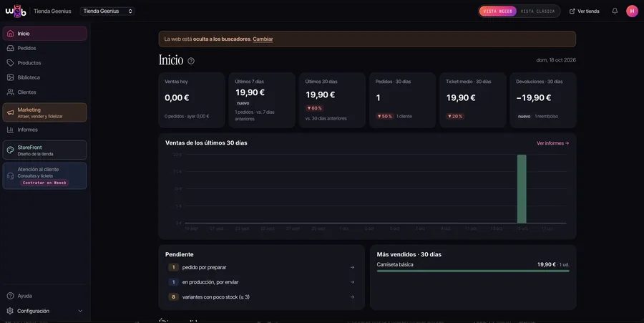This screenshot has width=644, height=323.
Task: Open the notifications bell
Action: click(x=615, y=11)
